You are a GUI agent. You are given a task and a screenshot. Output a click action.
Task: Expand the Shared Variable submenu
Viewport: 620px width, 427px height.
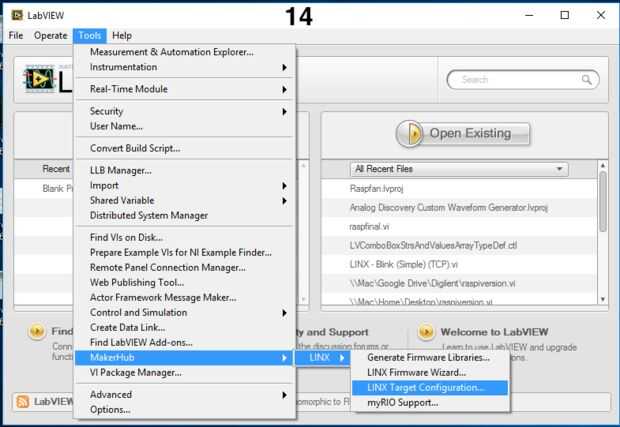[185, 200]
